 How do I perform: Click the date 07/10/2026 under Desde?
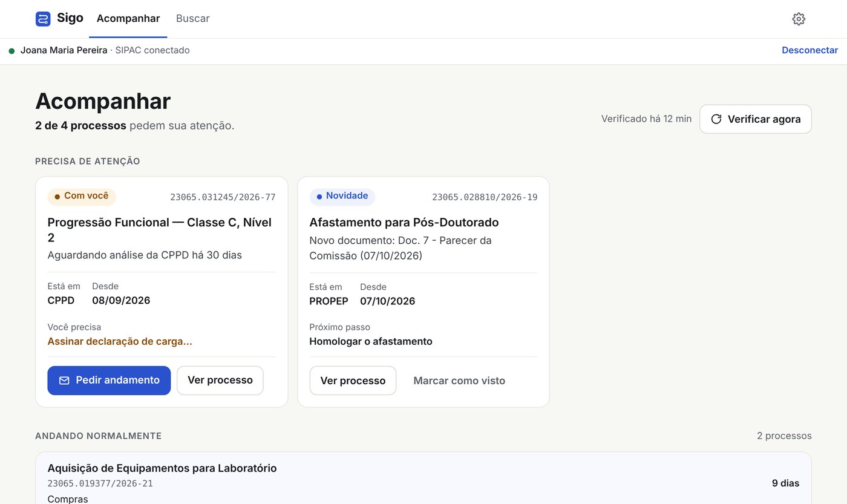coord(387,301)
